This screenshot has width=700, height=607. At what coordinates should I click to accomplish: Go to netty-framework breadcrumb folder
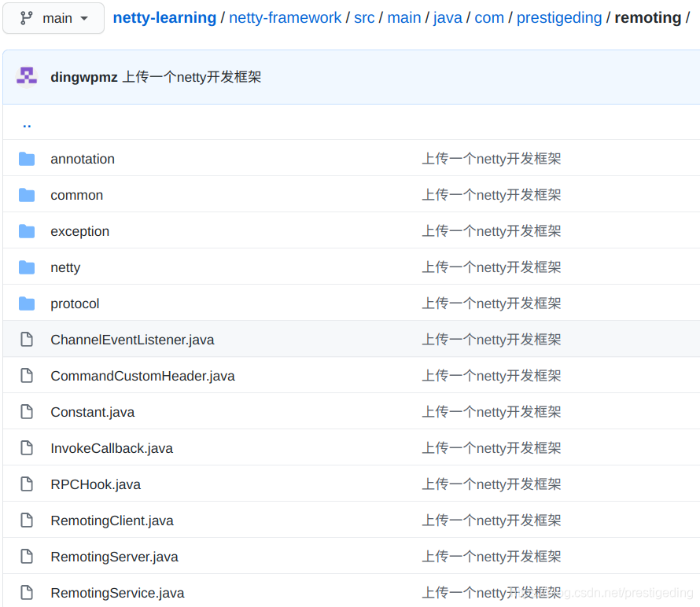(x=285, y=17)
